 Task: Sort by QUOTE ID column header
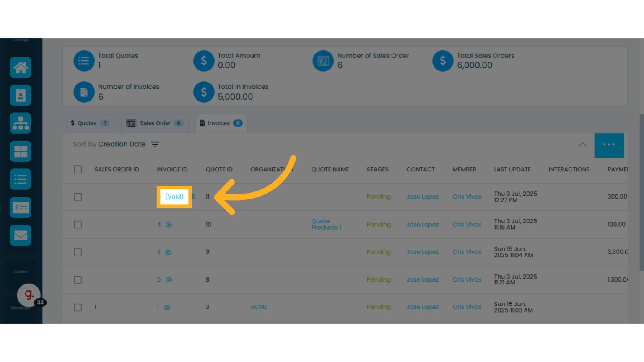(219, 169)
